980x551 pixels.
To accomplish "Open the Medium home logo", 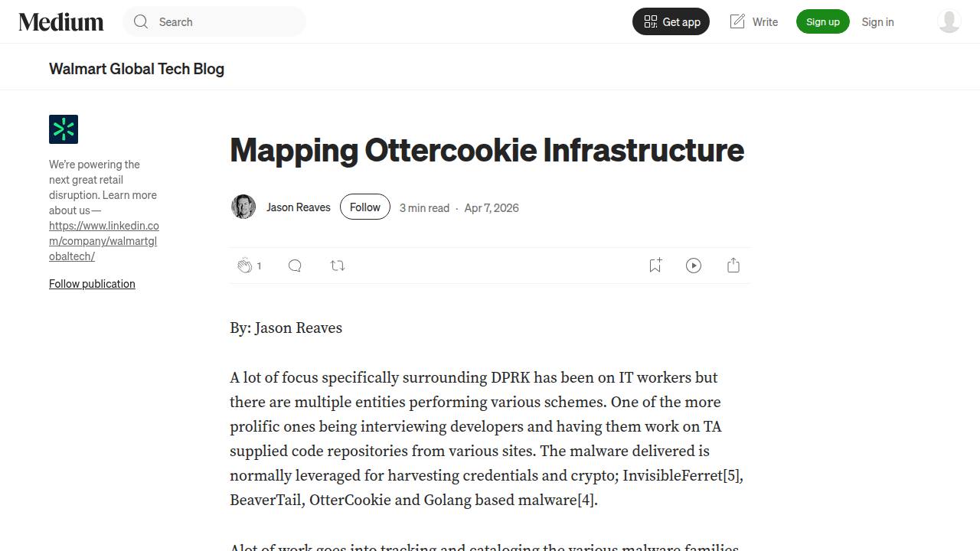I will tap(61, 21).
